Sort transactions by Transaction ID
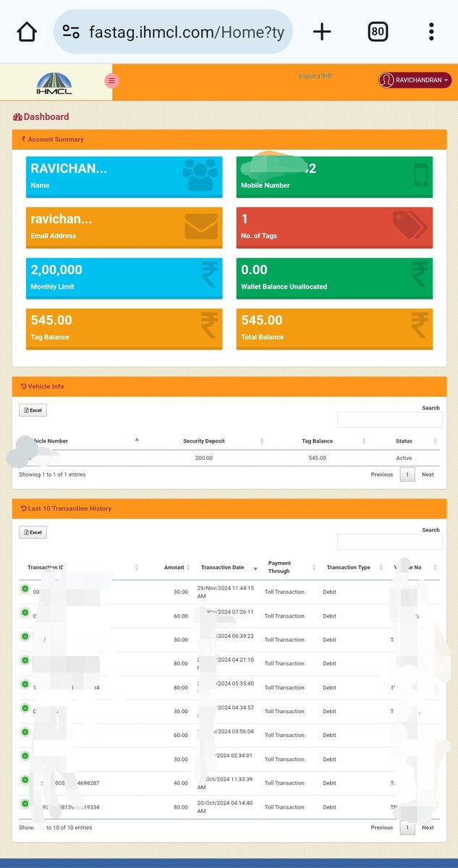Screen dimensions: 458x868 80,567
